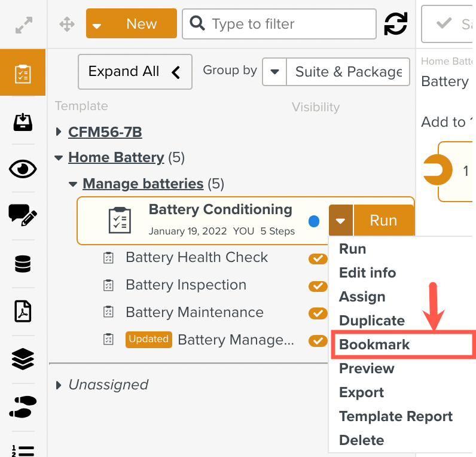The image size is (476, 457).
Task: Expand the CFM56-7B tree group
Action: [x=59, y=132]
